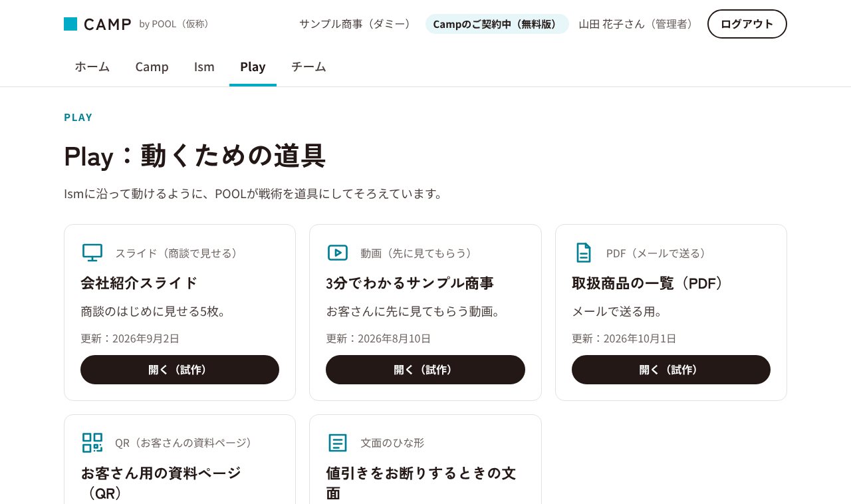Viewport: 851px width, 504px height.
Task: Click the お客さん用の資料ページ（QR） card title
Action: tap(161, 483)
